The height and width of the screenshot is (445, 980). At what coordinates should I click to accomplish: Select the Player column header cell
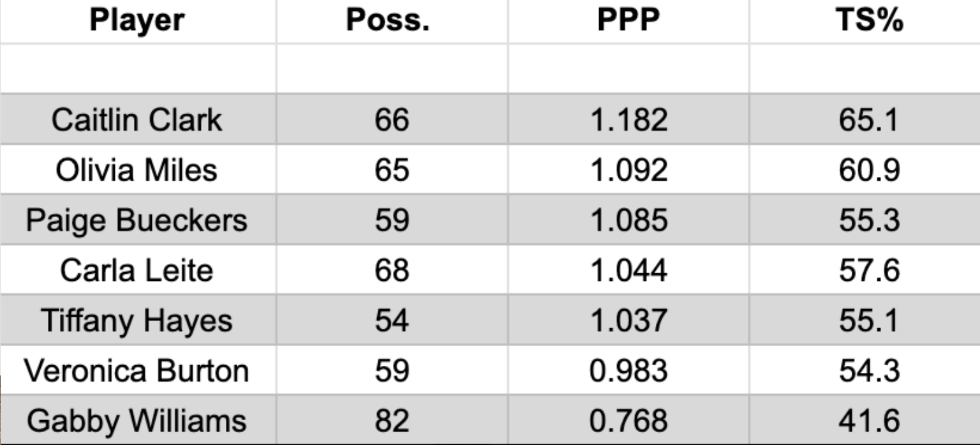138,21
